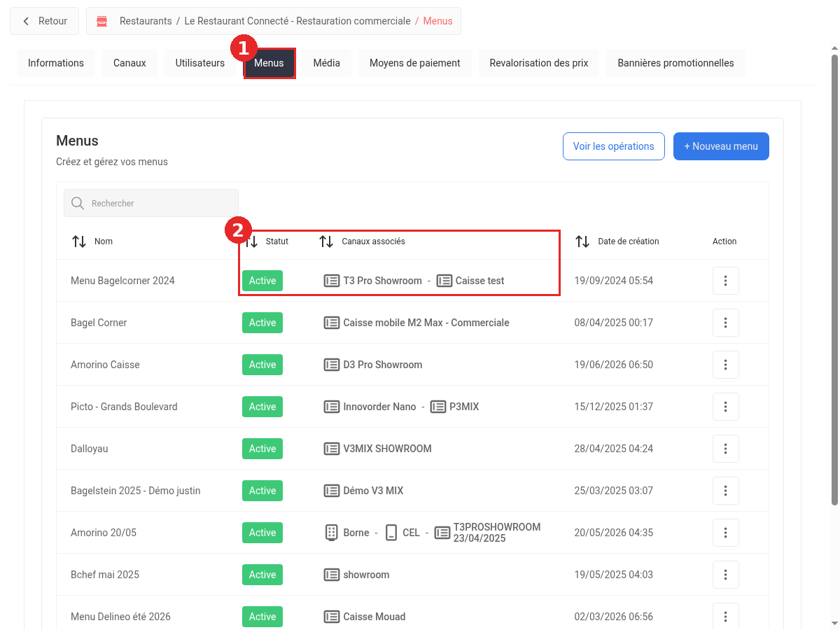Click the T3 Pro Showroom register icon

(332, 281)
